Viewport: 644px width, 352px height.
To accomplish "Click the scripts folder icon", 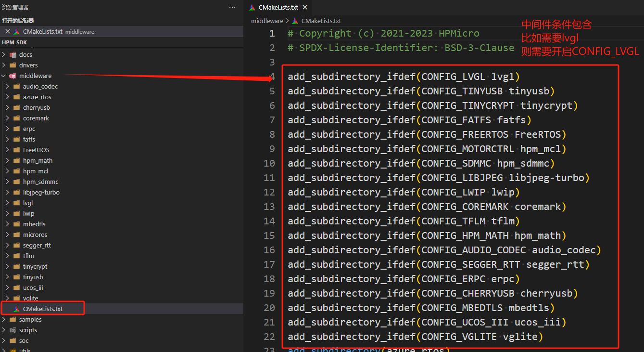I will click(x=13, y=330).
